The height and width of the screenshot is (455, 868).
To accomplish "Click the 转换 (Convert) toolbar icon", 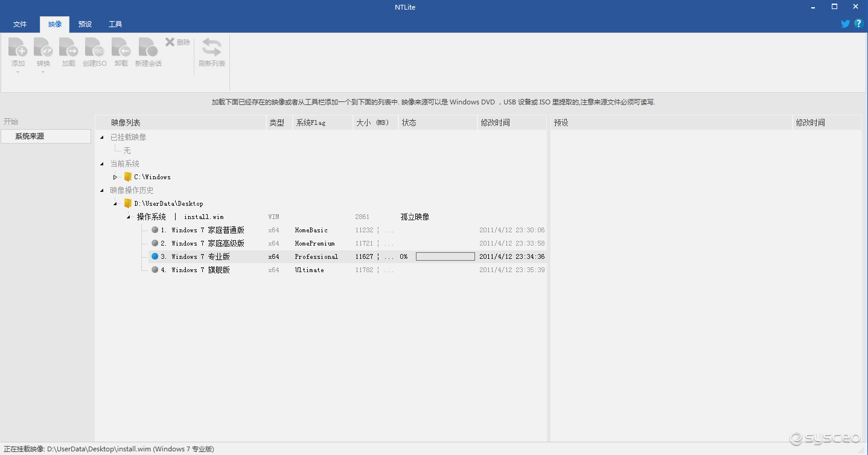I will tap(43, 47).
